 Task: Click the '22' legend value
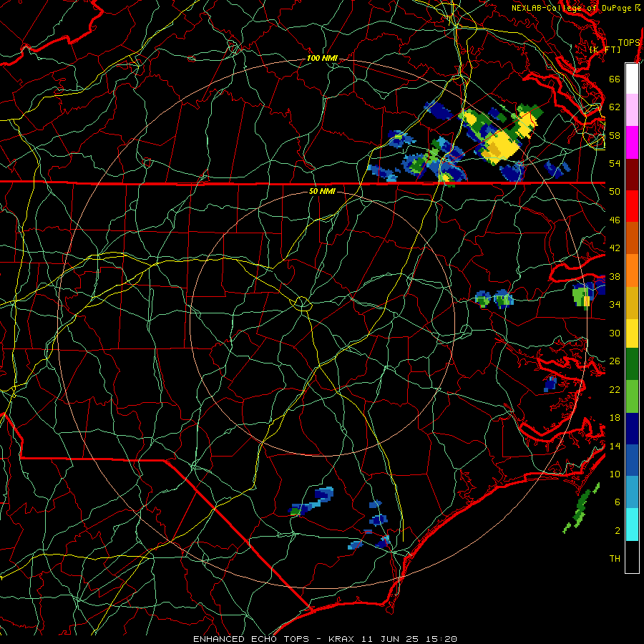(615, 389)
